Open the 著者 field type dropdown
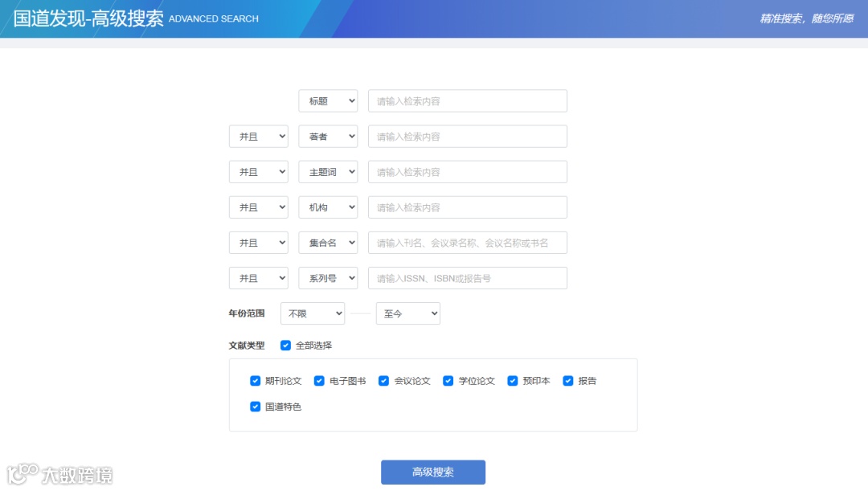The image size is (868, 491). pos(328,136)
